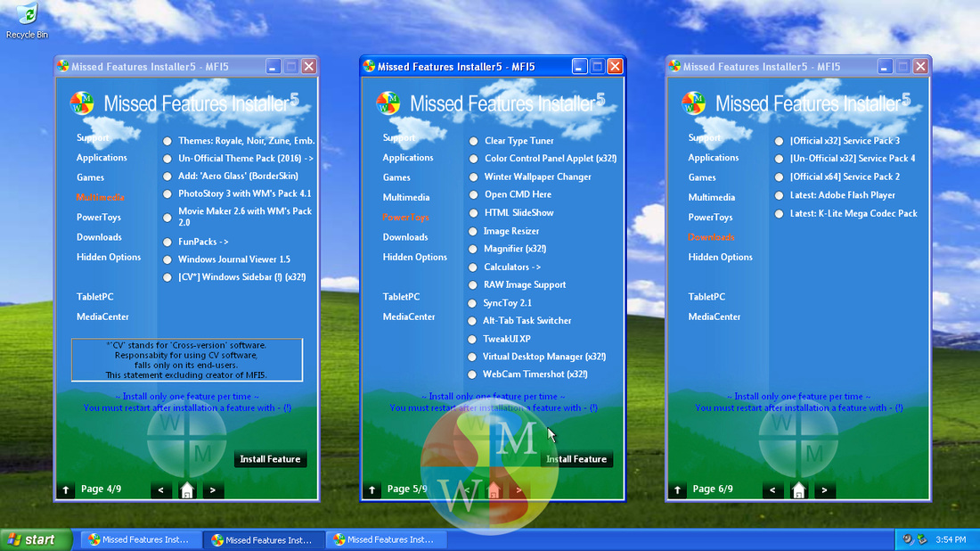Select SyncToy 2.1 radio button
Image resolution: width=980 pixels, height=551 pixels.
[x=472, y=303]
